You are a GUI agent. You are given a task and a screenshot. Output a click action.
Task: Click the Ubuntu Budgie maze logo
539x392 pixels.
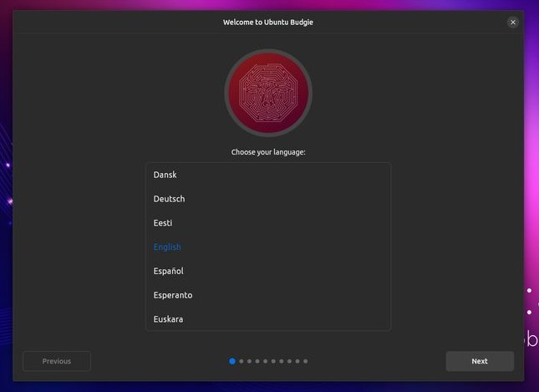point(268,93)
